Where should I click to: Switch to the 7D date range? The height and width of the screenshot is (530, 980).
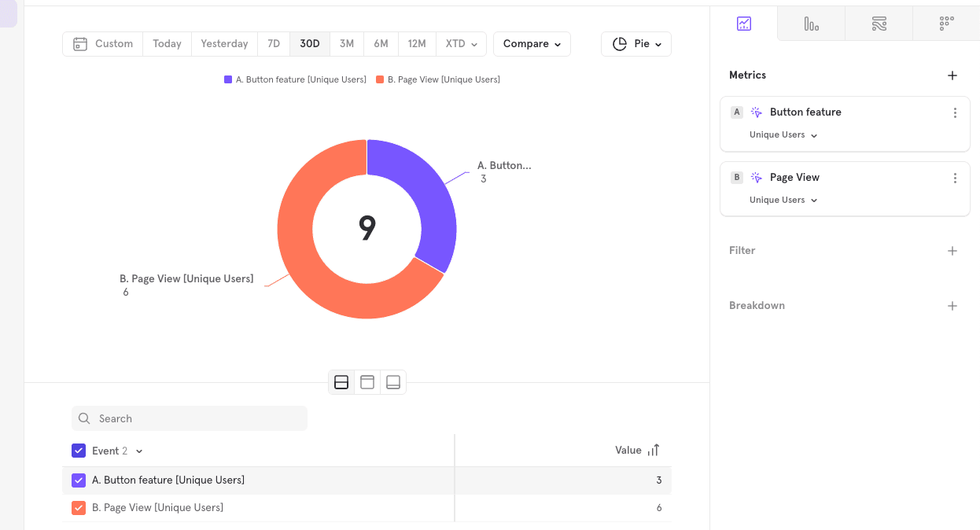[274, 44]
